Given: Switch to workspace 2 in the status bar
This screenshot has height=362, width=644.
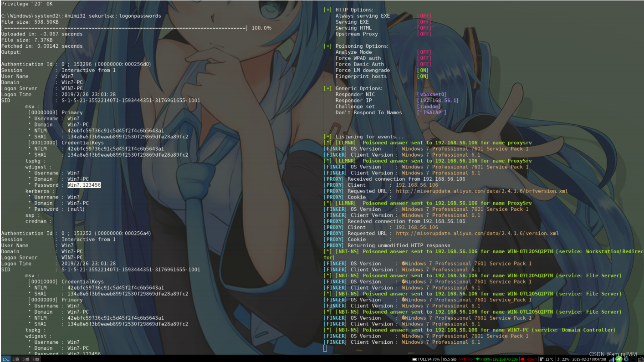Looking at the screenshot, I should pyautogui.click(x=15, y=359).
